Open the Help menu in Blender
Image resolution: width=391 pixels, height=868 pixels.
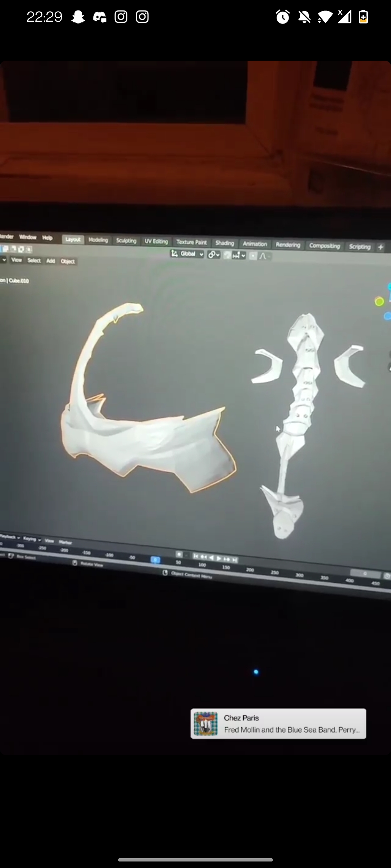[47, 238]
